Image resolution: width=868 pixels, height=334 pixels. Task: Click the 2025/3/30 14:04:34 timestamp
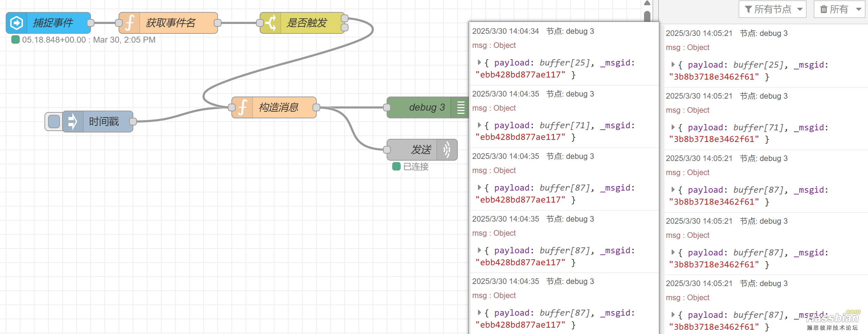pyautogui.click(x=505, y=31)
